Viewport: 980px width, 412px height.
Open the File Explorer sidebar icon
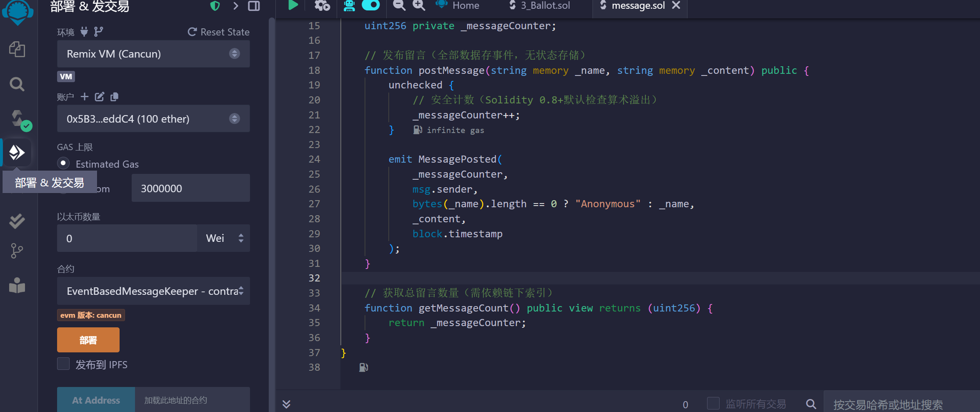pyautogui.click(x=17, y=50)
